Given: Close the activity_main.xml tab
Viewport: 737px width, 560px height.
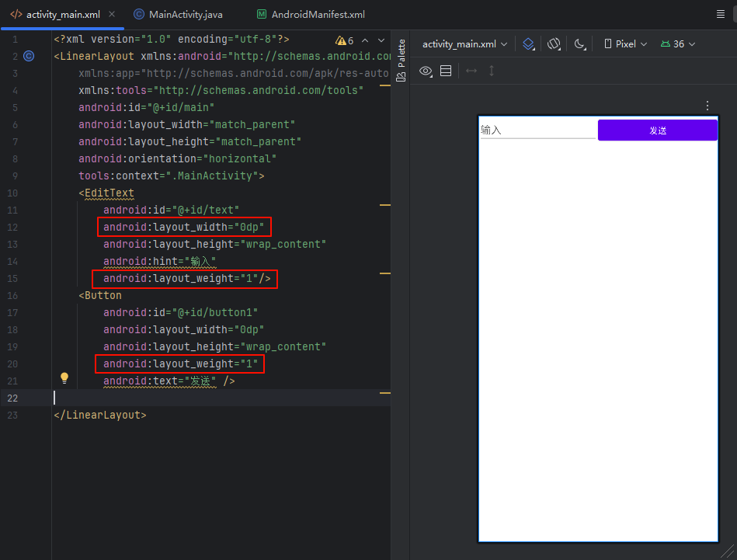Looking at the screenshot, I should point(112,14).
